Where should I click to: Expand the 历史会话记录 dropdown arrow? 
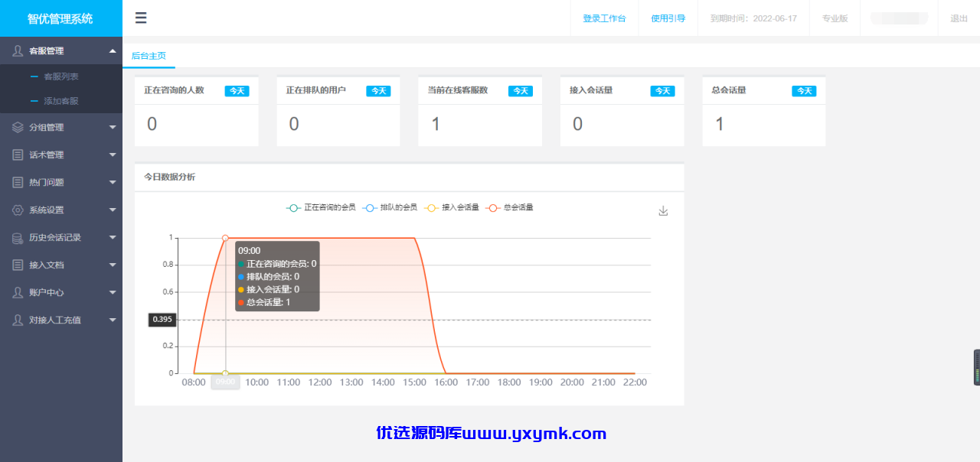pyautogui.click(x=113, y=237)
